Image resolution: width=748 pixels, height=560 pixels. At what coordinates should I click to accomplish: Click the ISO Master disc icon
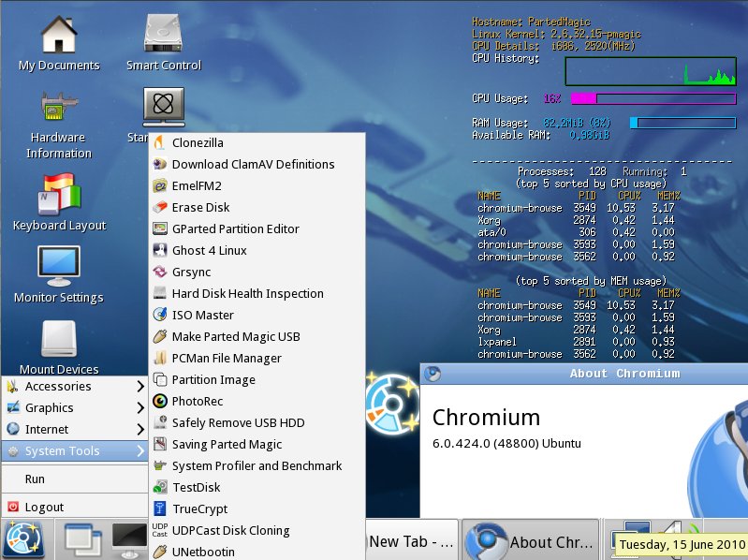pos(160,315)
